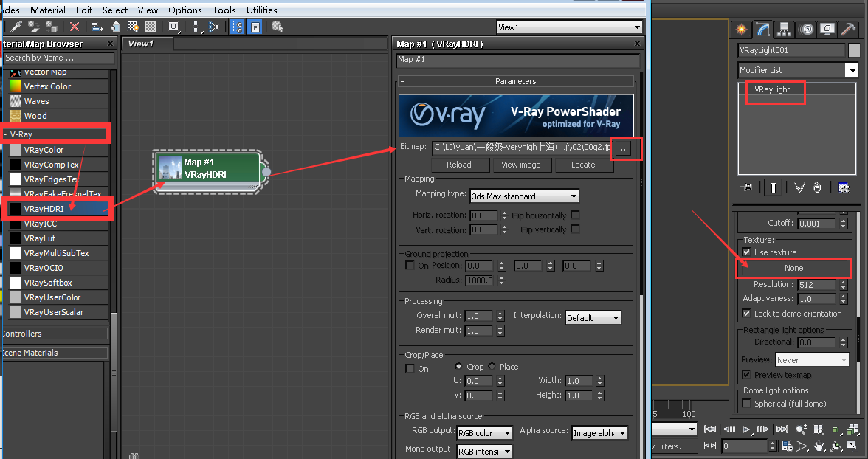Click Remove modifier from stack icon
This screenshot has height=459, width=868.
(817, 187)
